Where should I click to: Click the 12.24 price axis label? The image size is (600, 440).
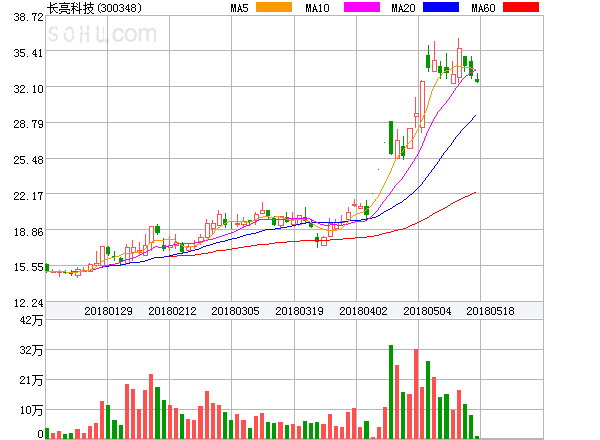tap(29, 303)
